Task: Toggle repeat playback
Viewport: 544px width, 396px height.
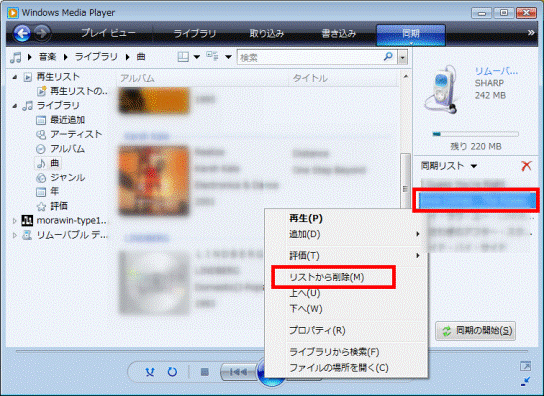Action: point(172,372)
